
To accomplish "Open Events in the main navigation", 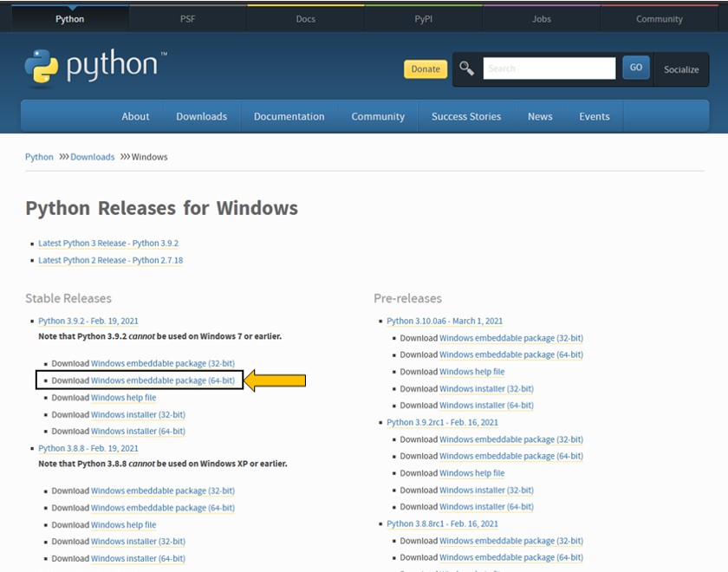I will tap(595, 116).
